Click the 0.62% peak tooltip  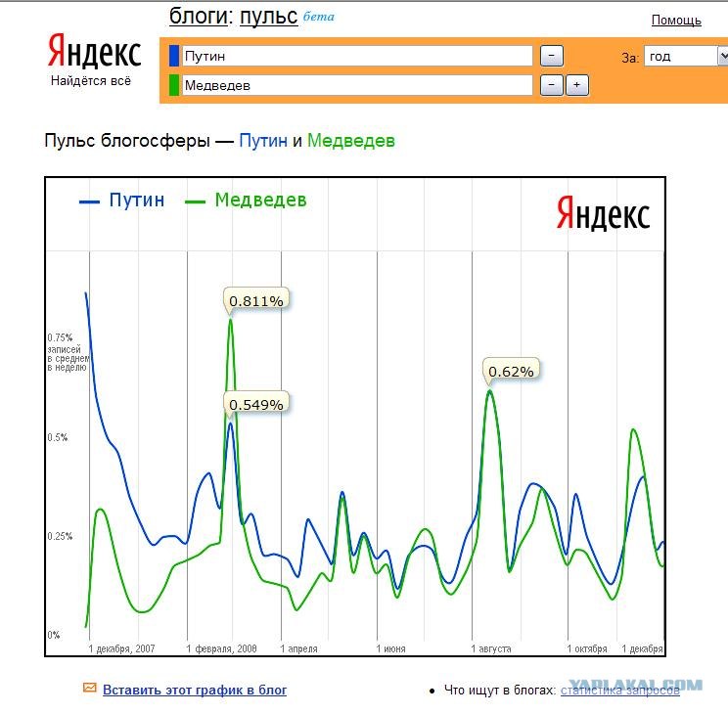point(511,372)
